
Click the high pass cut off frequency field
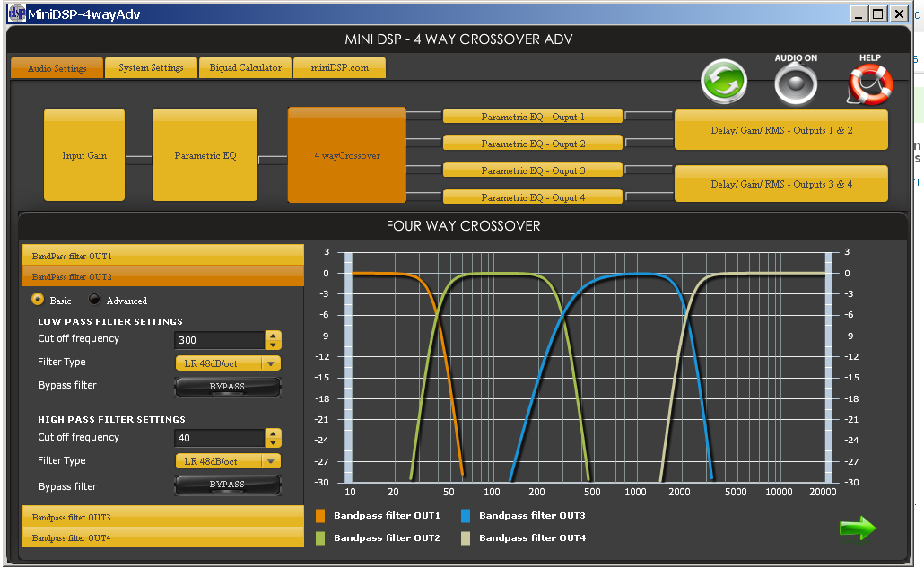[x=220, y=438]
